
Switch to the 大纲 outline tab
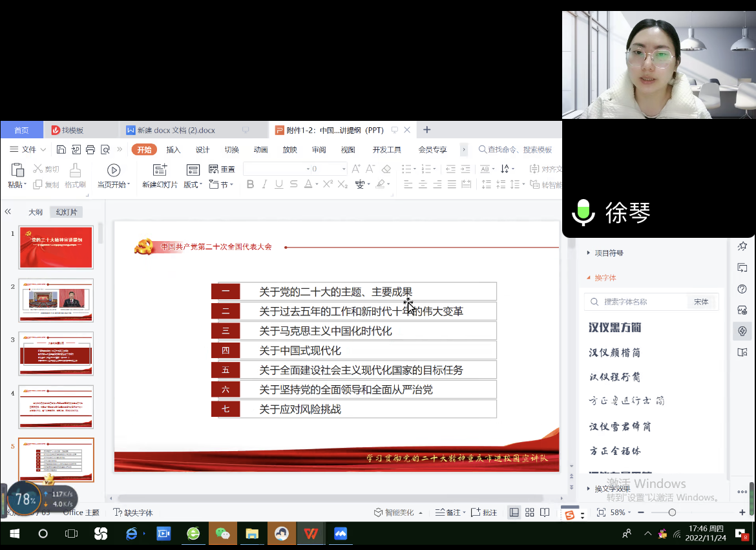point(35,212)
